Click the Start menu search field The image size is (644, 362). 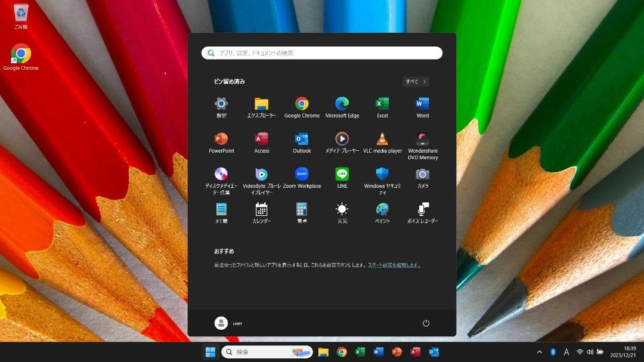pos(322,52)
